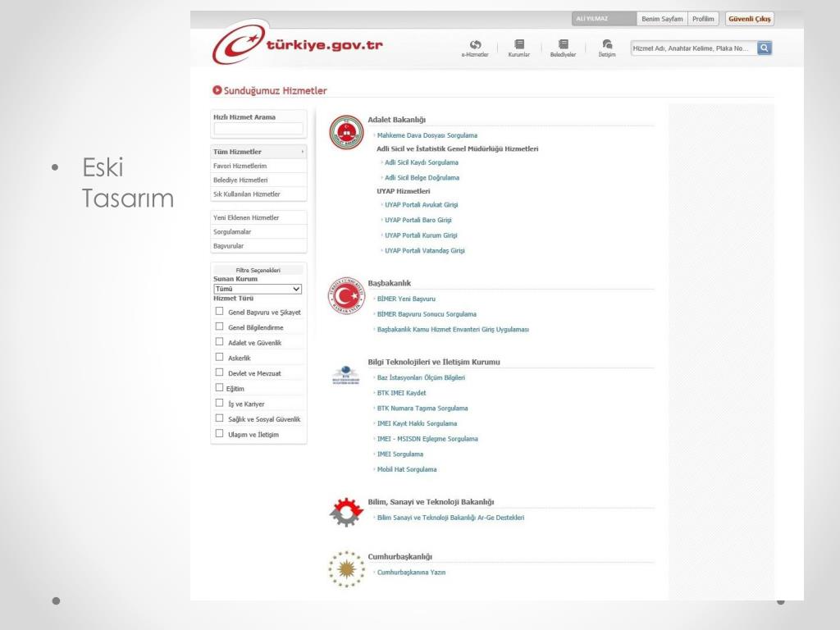Enable the Eğitim filter checkbox
The width and height of the screenshot is (840, 630).
point(219,387)
